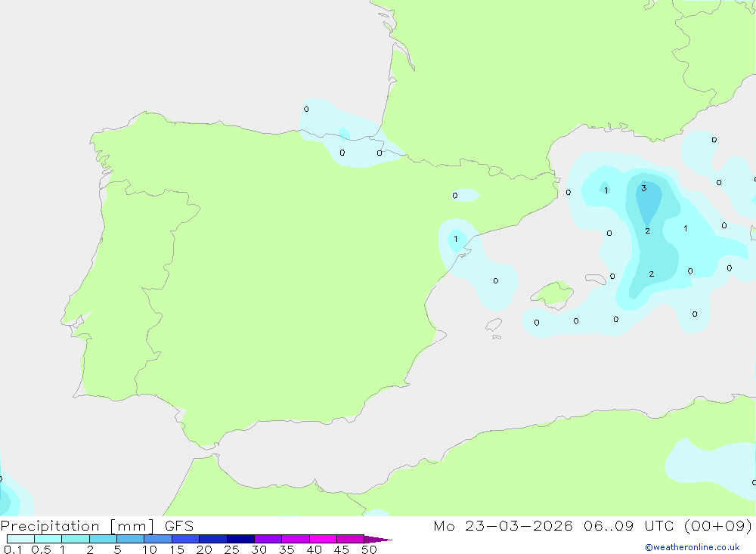756x554 pixels.
Task: Click the purple arrow end of the legend
Action: pyautogui.click(x=378, y=540)
